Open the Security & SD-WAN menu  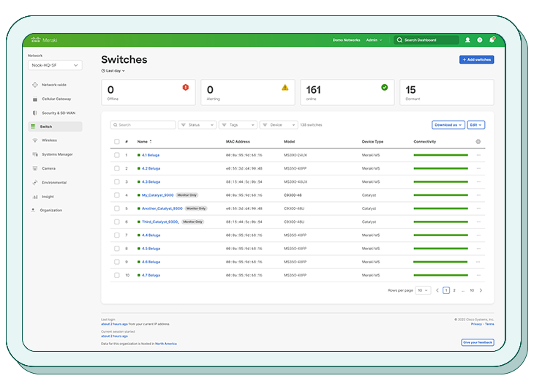point(59,113)
